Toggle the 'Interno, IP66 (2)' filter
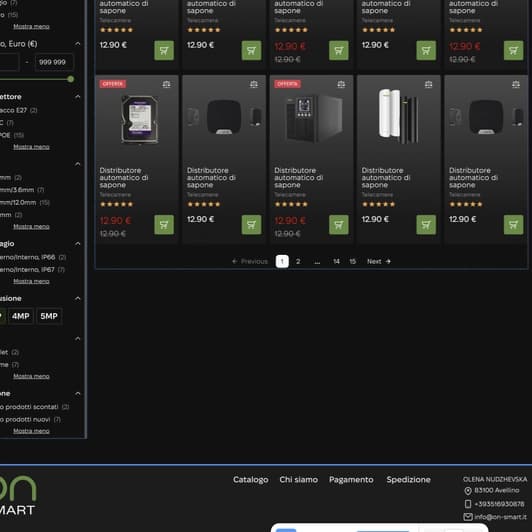 tap(33, 257)
